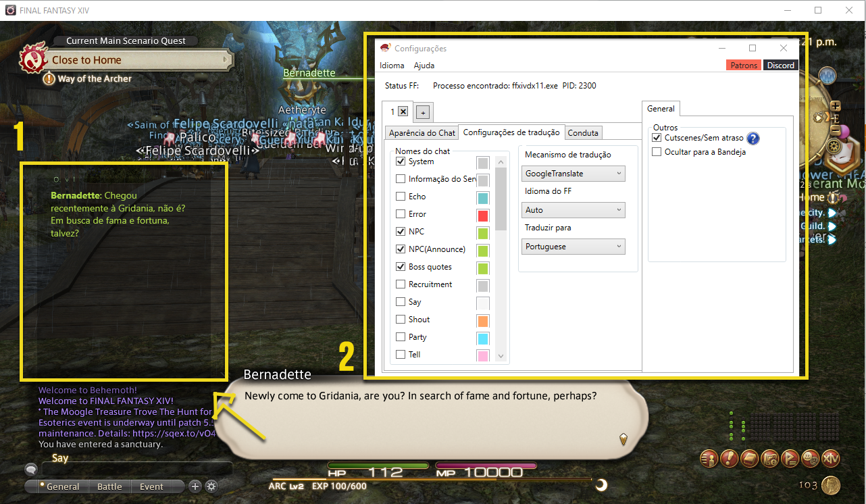Open help for Cutscenes/Sem atraso
The image size is (866, 504).
[753, 138]
